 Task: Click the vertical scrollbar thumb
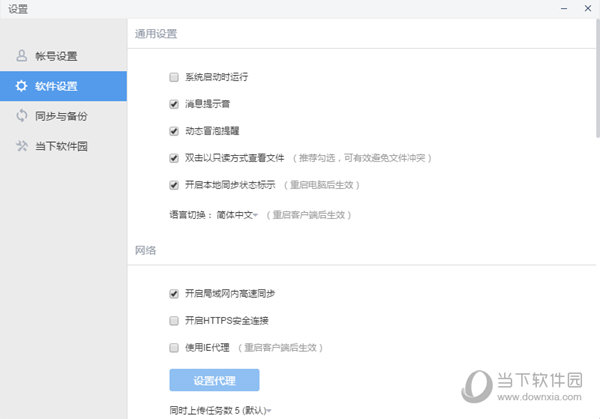pyautogui.click(x=597, y=78)
